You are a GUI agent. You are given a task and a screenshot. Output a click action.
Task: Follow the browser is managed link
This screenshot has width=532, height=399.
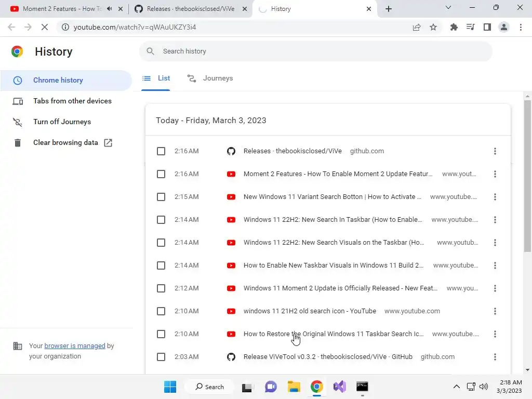(x=75, y=345)
